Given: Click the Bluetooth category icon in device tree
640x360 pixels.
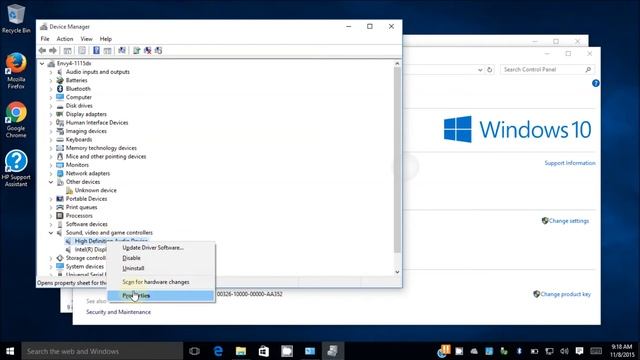Looking at the screenshot, I should point(60,89).
